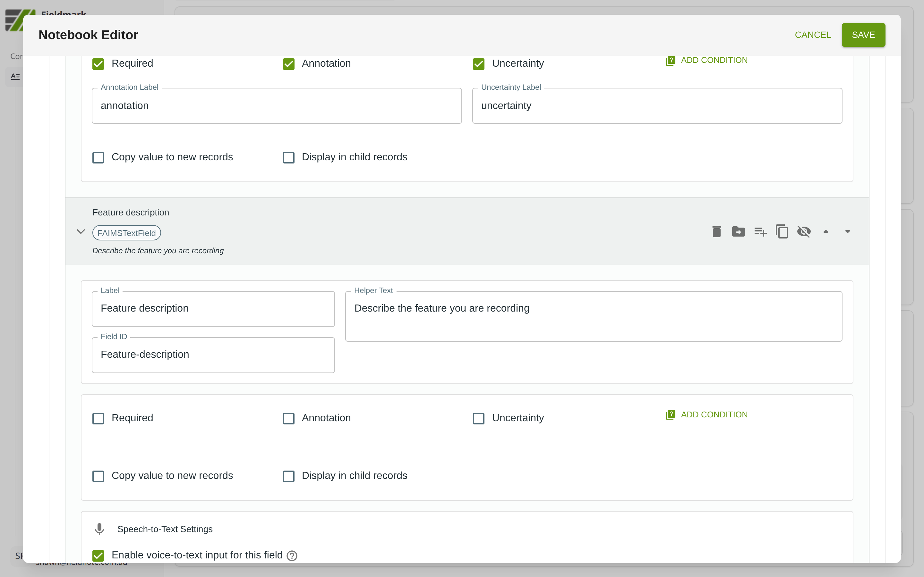Duplicate the Feature description field with copy icon
Image resolution: width=924 pixels, height=577 pixels.
782,232
